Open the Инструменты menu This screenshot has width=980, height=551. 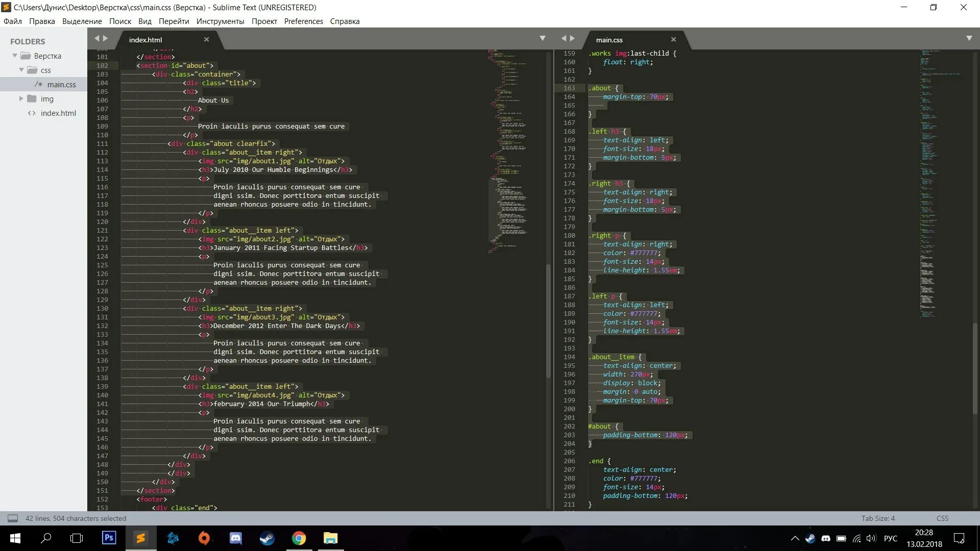(220, 21)
